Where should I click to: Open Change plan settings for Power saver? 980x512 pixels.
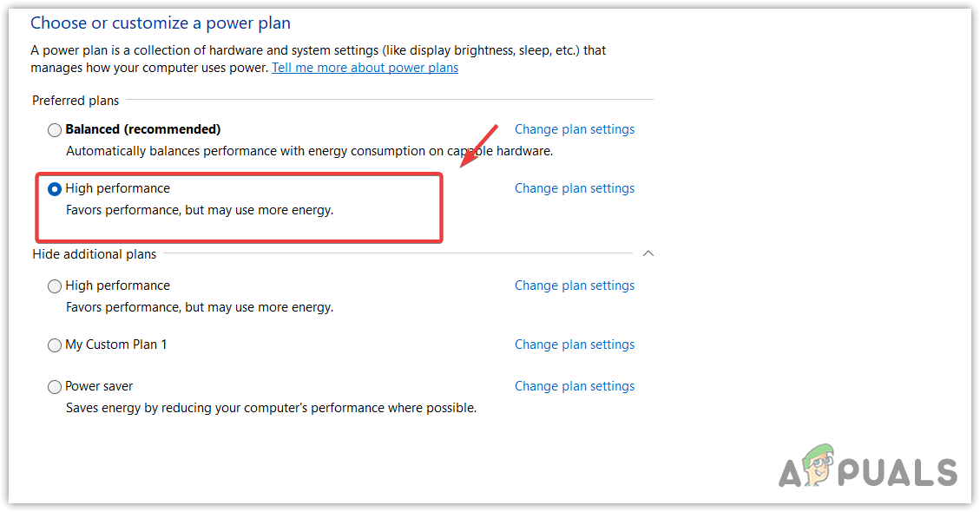(x=574, y=386)
